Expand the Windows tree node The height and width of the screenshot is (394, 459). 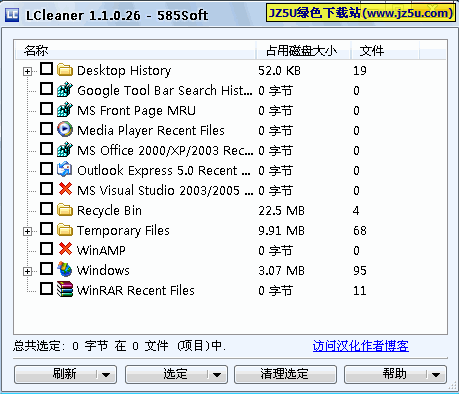click(x=28, y=271)
